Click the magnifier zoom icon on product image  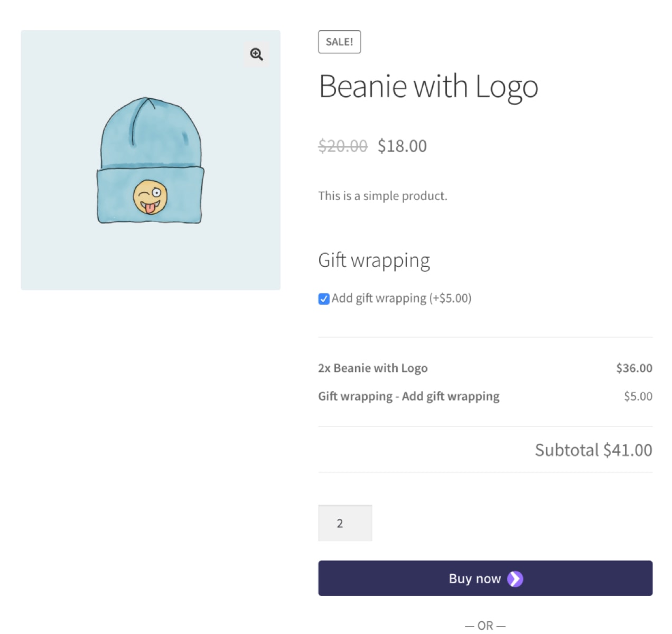[x=257, y=54]
